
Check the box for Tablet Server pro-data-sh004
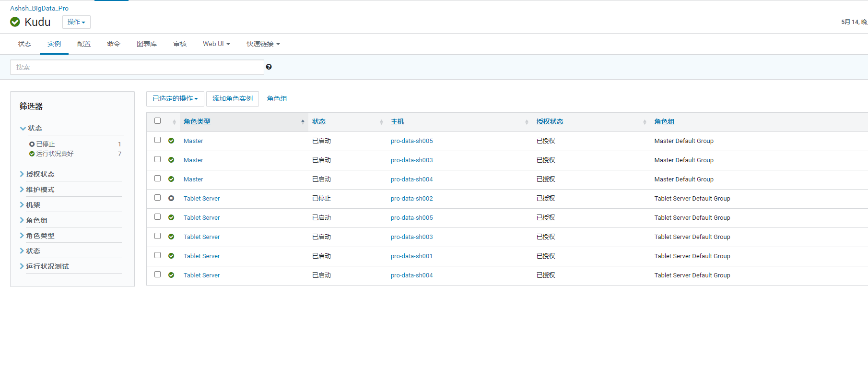tap(157, 275)
